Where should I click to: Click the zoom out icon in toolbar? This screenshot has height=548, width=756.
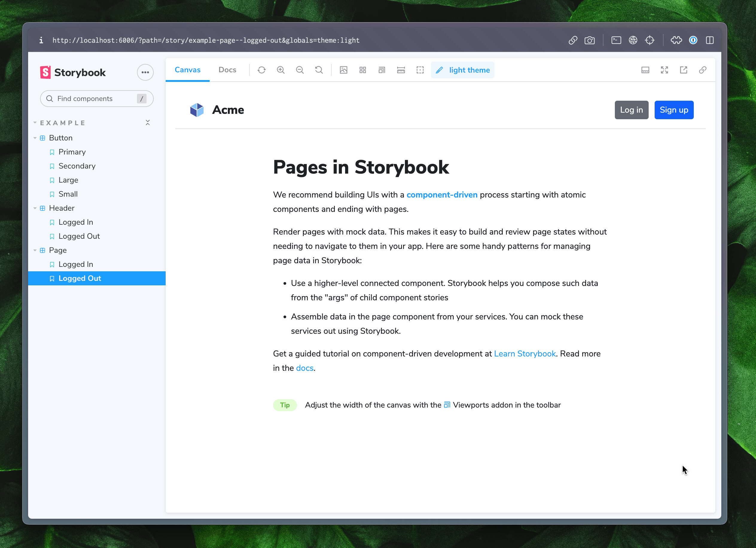coord(300,70)
